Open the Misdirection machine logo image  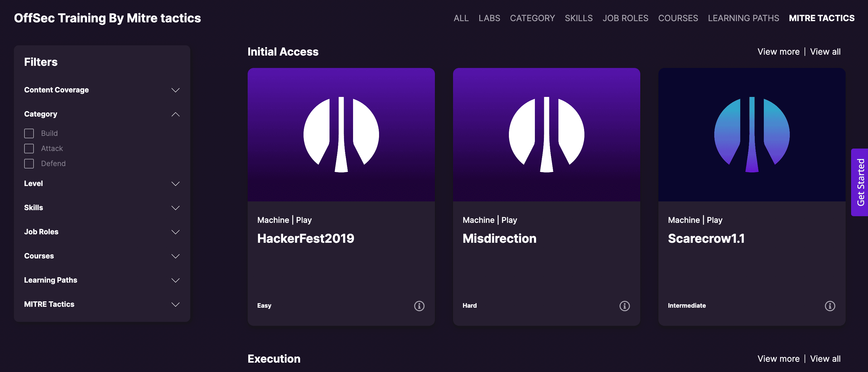pyautogui.click(x=546, y=134)
